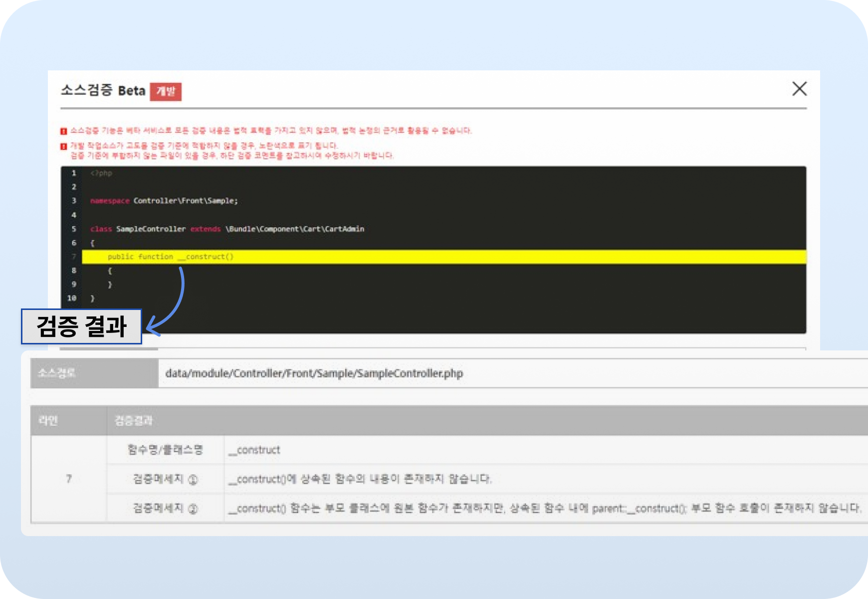Click the 소스검증 Beta title text
This screenshot has height=599, width=868.
click(103, 90)
